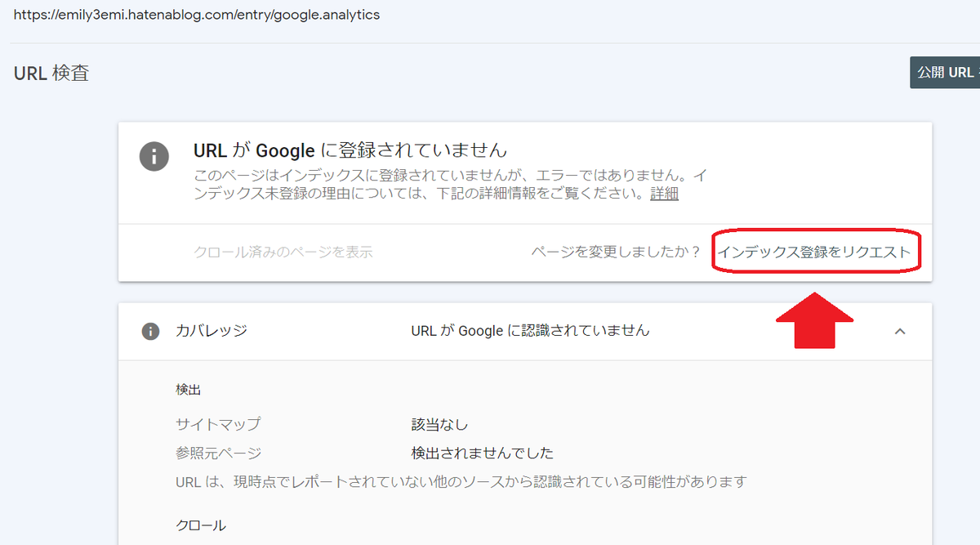Screen dimensions: 980x545
Task: Click 'URL が Google に登録されていません' heading
Action: pyautogui.click(x=350, y=150)
